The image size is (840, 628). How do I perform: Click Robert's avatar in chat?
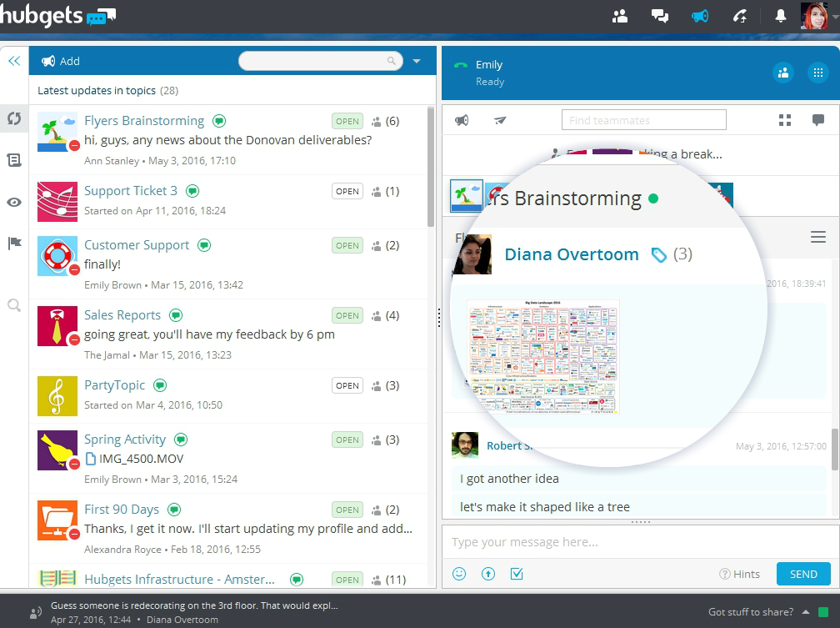coord(465,445)
